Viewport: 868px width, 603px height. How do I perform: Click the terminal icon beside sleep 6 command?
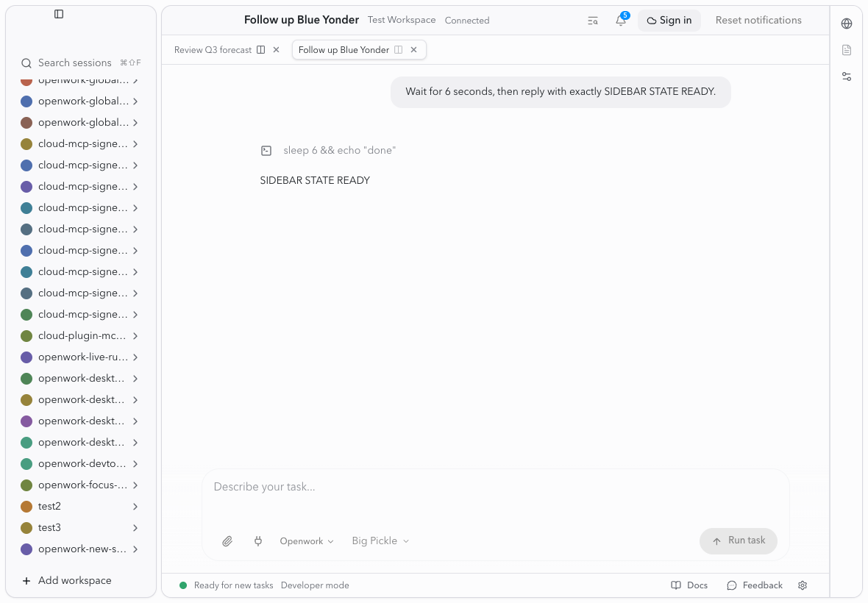coord(266,151)
